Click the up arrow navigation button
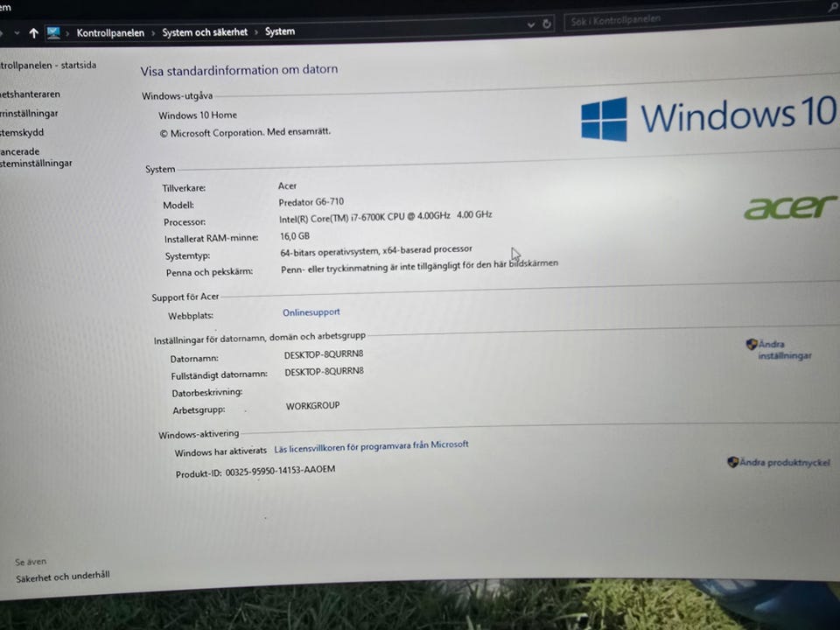 (34, 33)
